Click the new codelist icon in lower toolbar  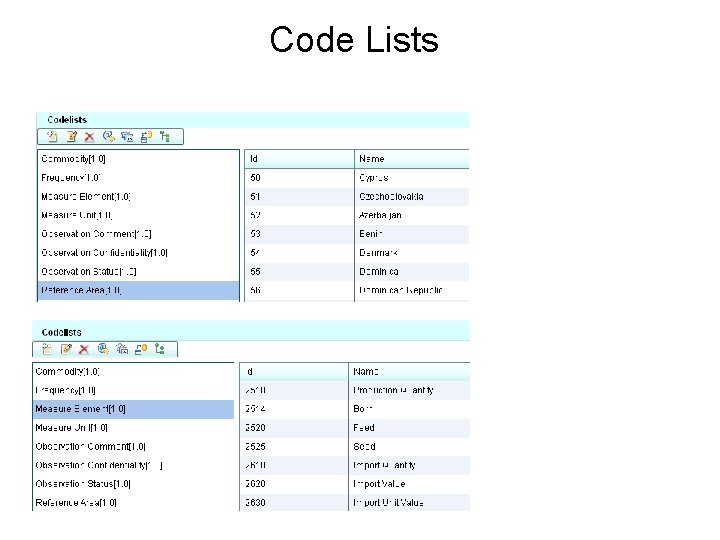pos(47,349)
